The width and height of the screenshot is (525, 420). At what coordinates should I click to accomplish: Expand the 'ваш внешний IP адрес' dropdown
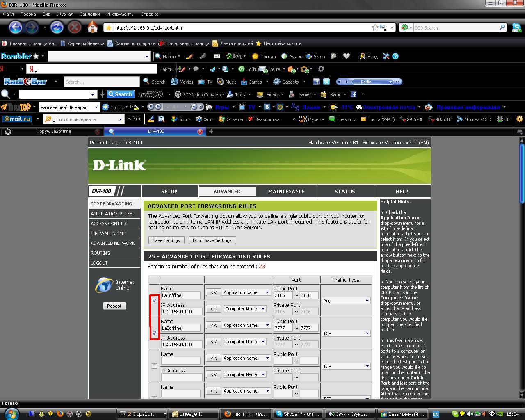[x=96, y=107]
